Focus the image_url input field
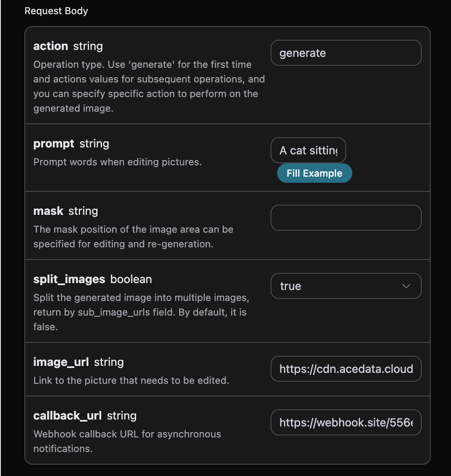This screenshot has width=451, height=476. 346,369
